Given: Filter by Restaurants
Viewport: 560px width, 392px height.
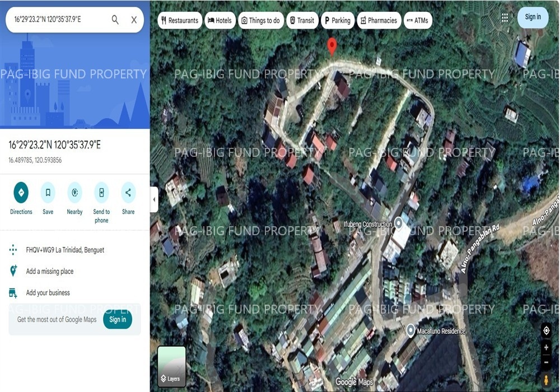Looking at the screenshot, I should point(179,21).
